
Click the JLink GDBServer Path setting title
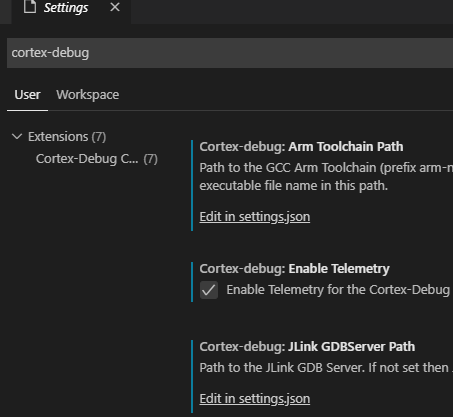307,347
